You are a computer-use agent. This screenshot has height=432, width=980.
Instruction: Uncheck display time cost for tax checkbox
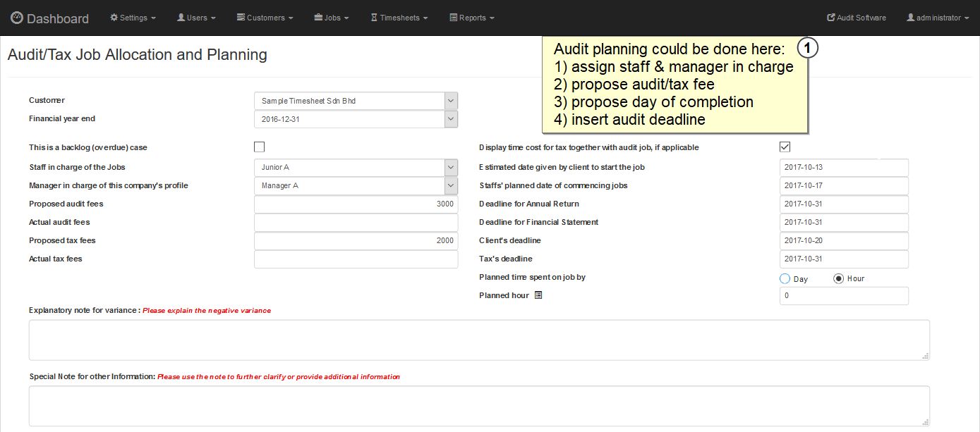785,147
